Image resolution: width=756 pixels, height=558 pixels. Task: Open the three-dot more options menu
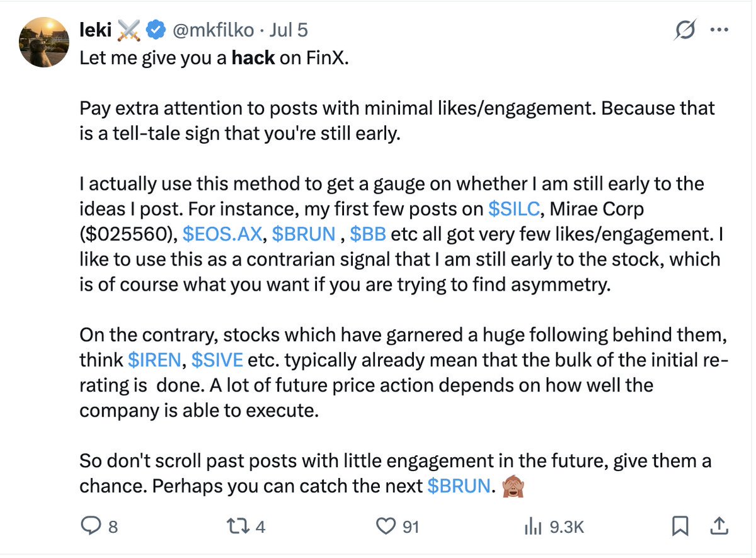pos(719,30)
